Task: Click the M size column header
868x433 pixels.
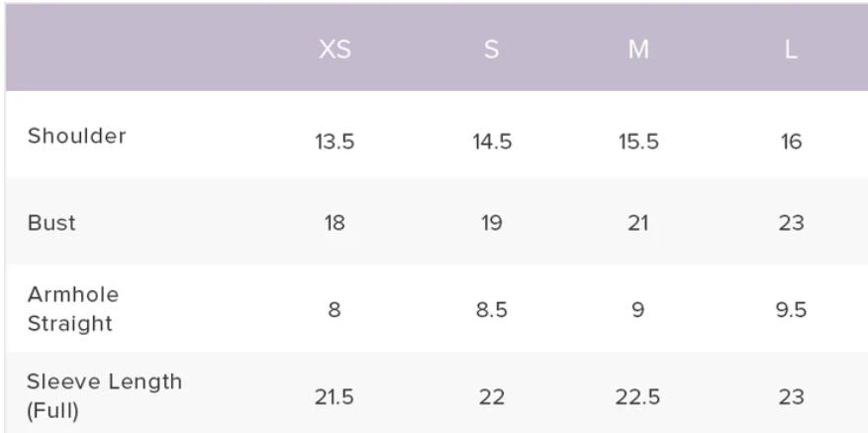Action: (x=638, y=50)
